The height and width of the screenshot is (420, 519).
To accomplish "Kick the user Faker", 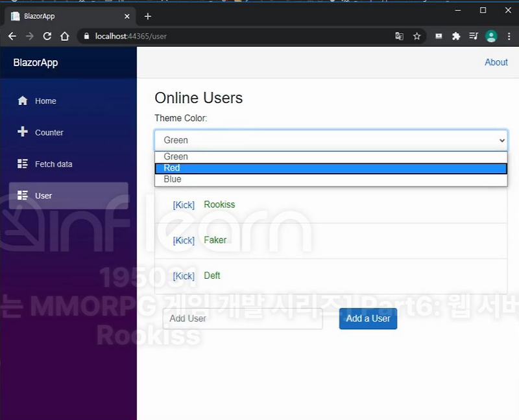I will click(x=183, y=240).
